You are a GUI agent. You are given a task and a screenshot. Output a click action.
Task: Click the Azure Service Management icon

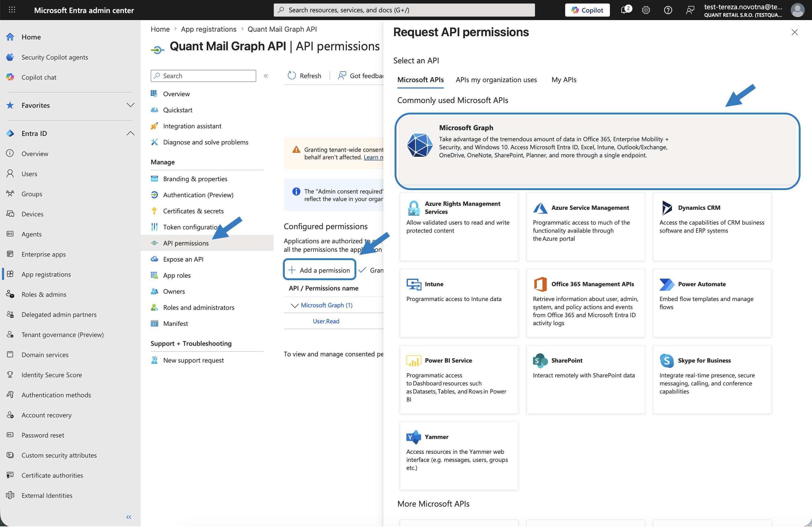pyautogui.click(x=541, y=208)
